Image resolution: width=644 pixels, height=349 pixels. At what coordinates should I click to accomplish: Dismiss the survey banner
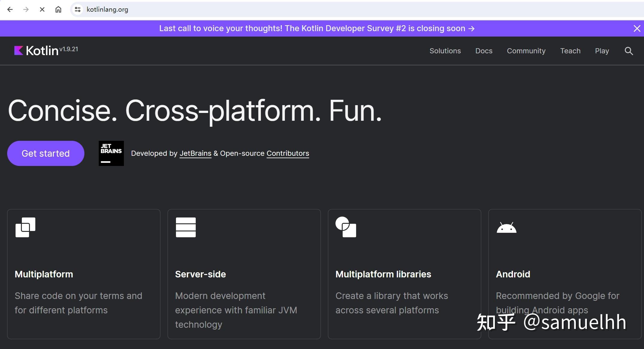click(x=637, y=28)
